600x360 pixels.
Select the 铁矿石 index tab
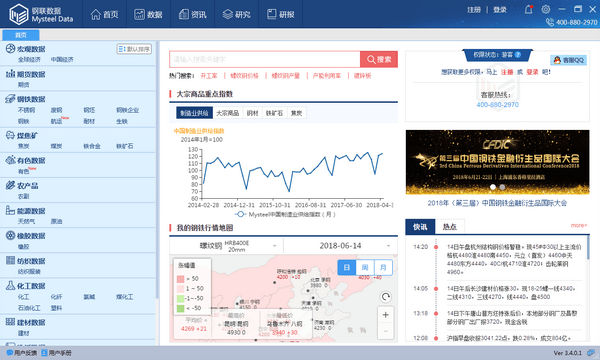274,113
